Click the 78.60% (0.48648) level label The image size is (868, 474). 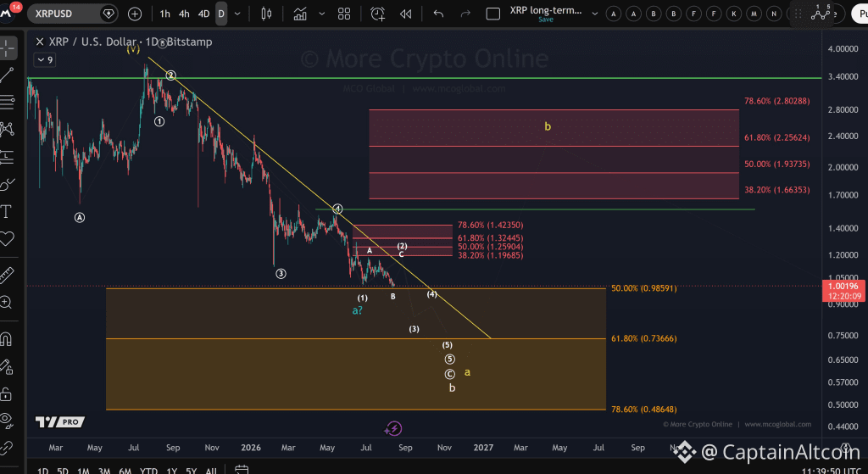644,410
